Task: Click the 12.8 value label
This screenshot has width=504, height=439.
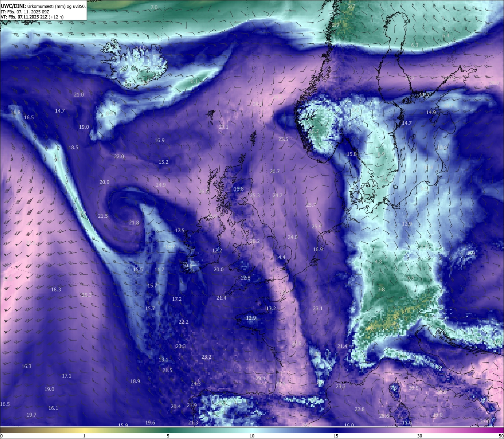Action: (x=245, y=278)
